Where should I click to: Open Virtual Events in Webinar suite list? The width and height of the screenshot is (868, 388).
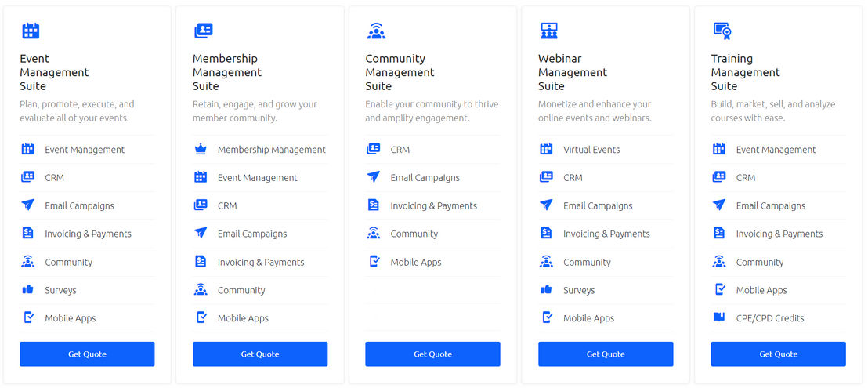tap(591, 150)
